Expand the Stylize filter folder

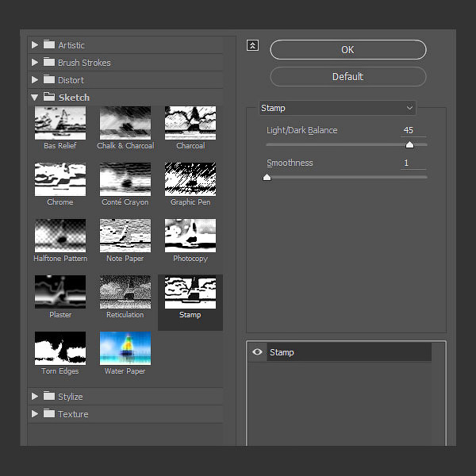coord(35,397)
